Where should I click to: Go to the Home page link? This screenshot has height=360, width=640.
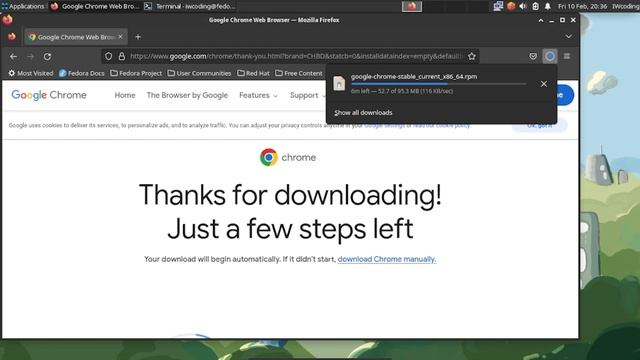click(x=125, y=95)
